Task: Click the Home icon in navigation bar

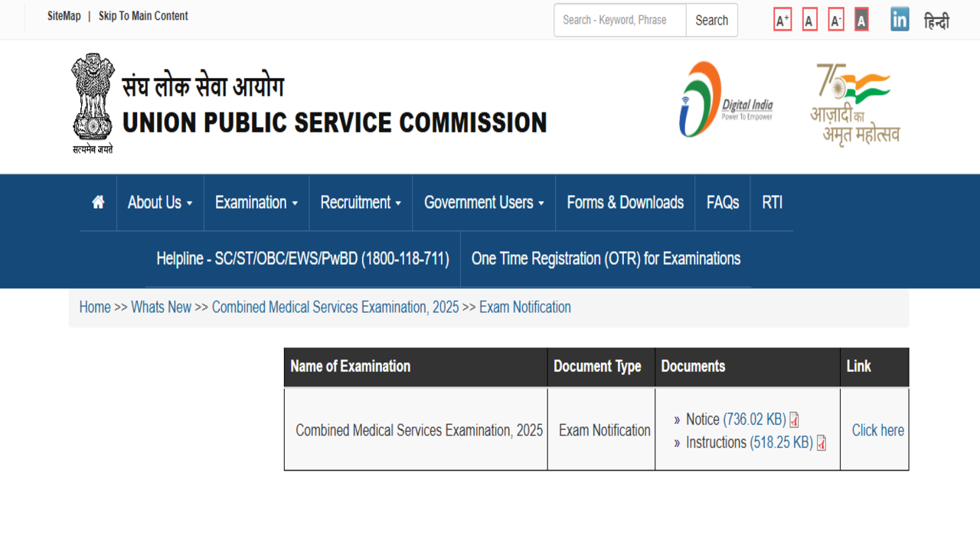Action: pyautogui.click(x=98, y=203)
